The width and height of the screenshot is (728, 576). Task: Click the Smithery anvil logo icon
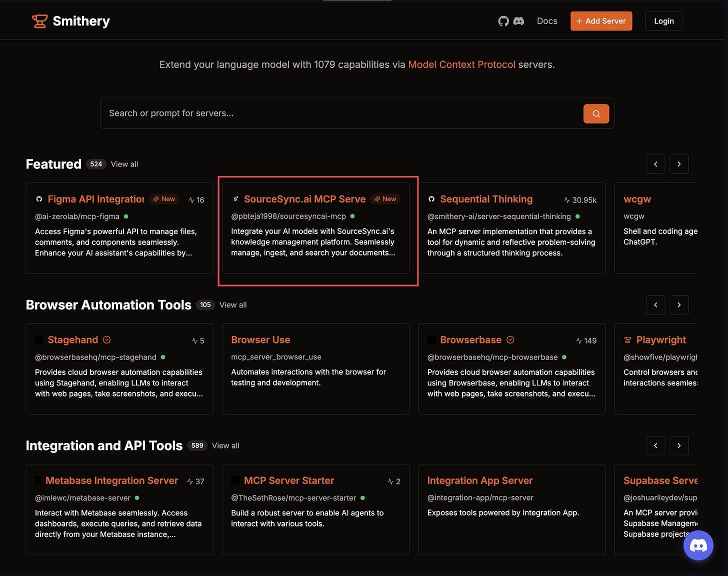pos(39,21)
